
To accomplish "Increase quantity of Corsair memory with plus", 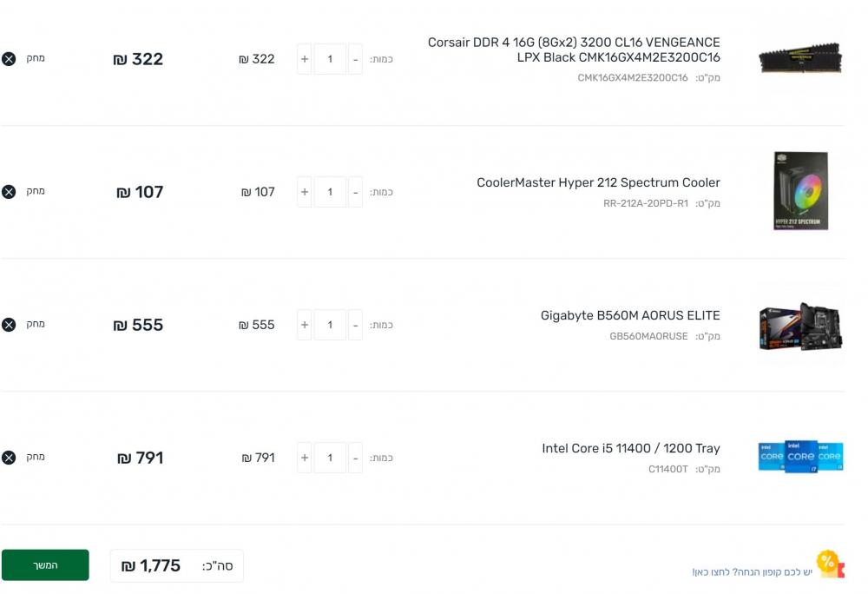I will pos(305,59).
